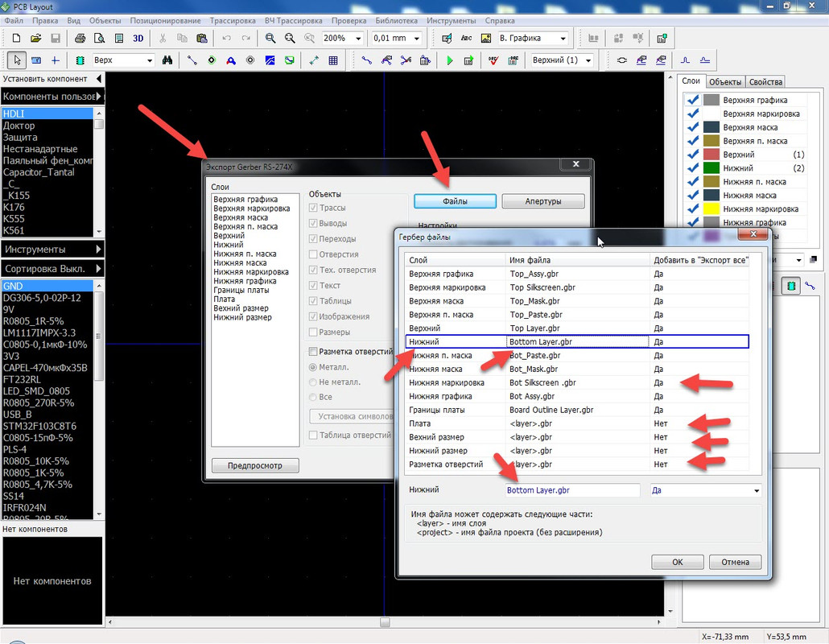
Task: Click OK in Гербер файлы dialog
Action: click(677, 562)
